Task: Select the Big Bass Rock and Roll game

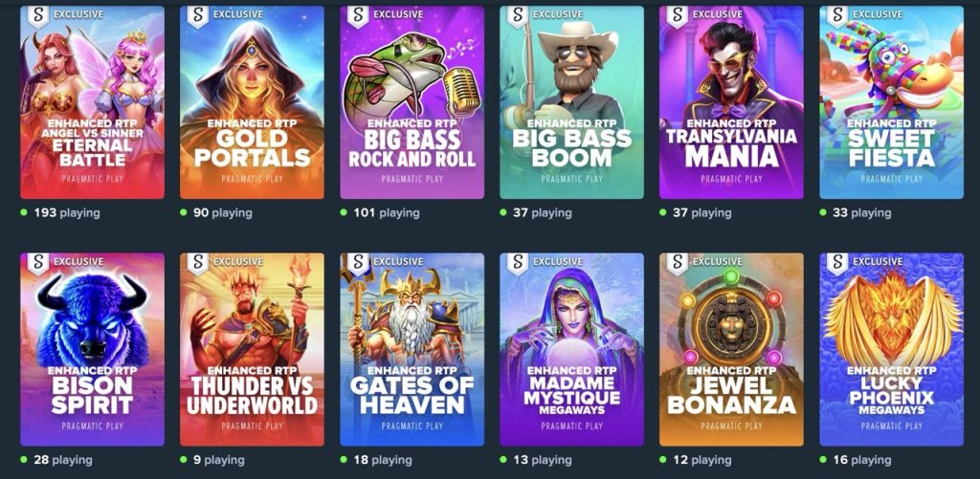Action: [x=412, y=102]
